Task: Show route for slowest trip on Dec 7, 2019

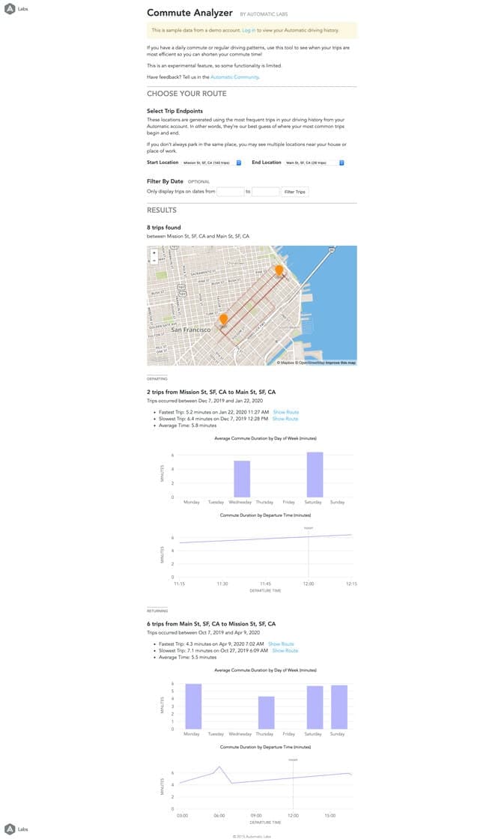Action: coord(285,419)
